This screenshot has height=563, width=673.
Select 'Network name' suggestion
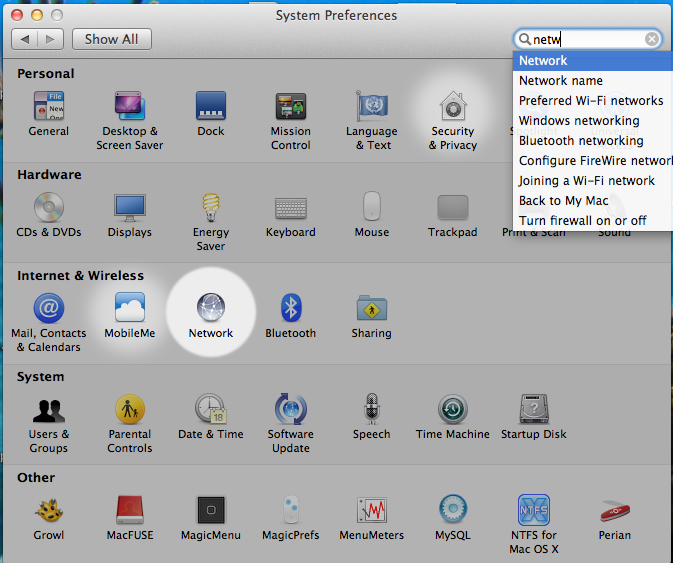click(x=593, y=81)
